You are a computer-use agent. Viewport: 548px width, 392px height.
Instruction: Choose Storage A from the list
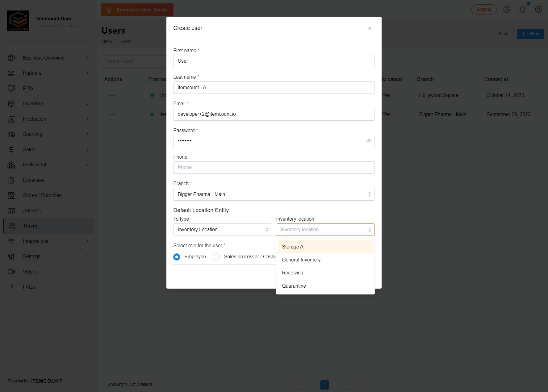325,247
